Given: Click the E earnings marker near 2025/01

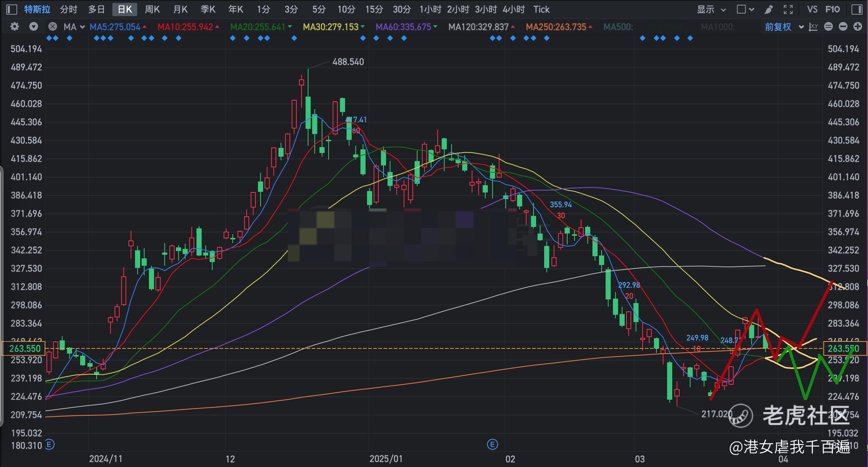Looking at the screenshot, I should [x=493, y=445].
